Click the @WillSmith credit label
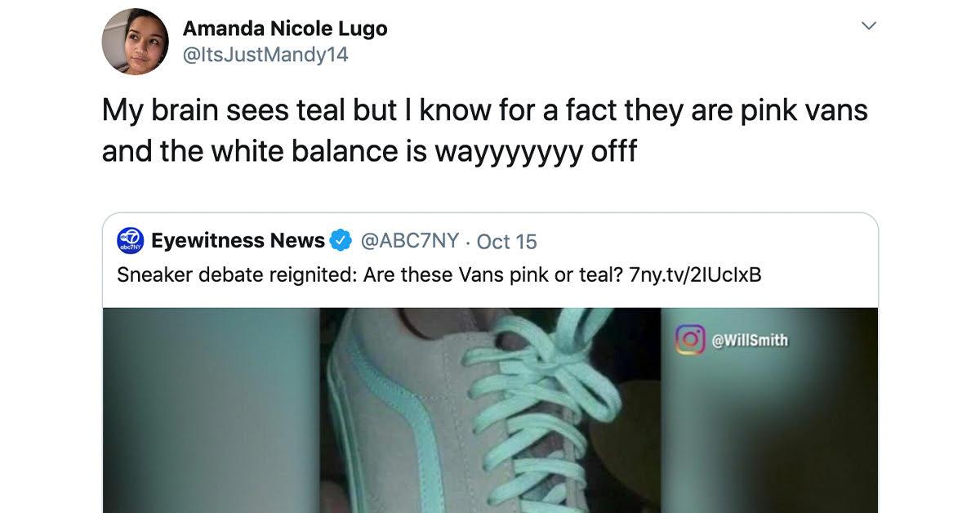Image resolution: width=980 pixels, height=513 pixels. (x=751, y=341)
